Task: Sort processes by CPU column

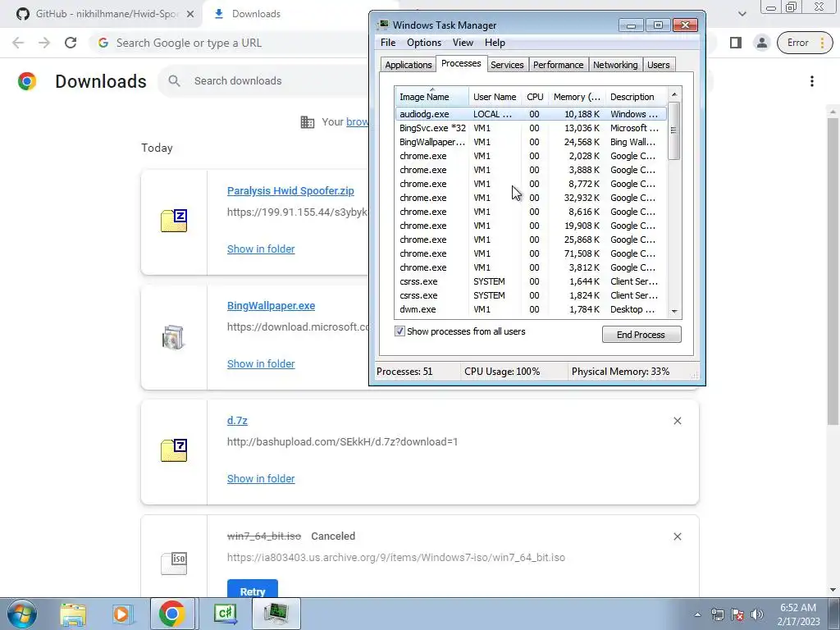Action: [x=535, y=97]
